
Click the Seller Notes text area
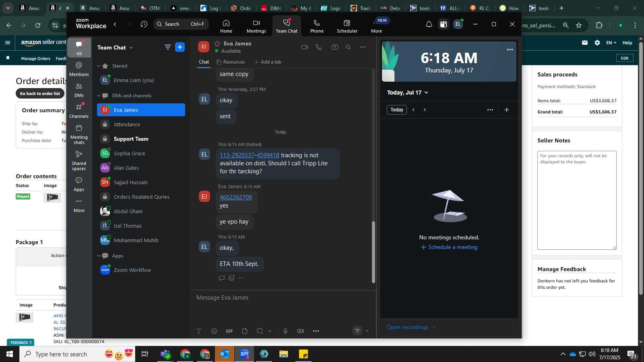(x=577, y=200)
